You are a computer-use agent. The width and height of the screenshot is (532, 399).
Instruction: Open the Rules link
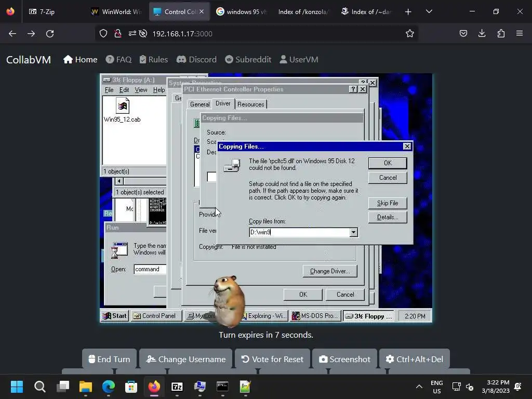point(154,60)
